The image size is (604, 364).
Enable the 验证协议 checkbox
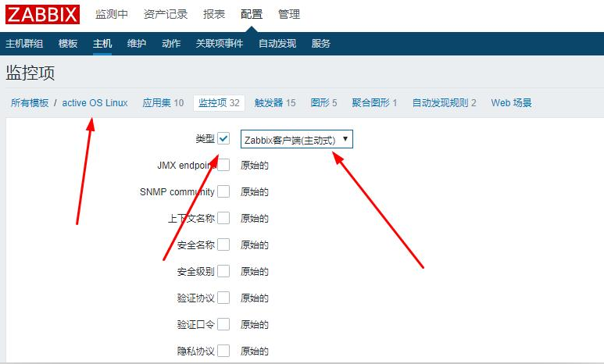pos(223,298)
